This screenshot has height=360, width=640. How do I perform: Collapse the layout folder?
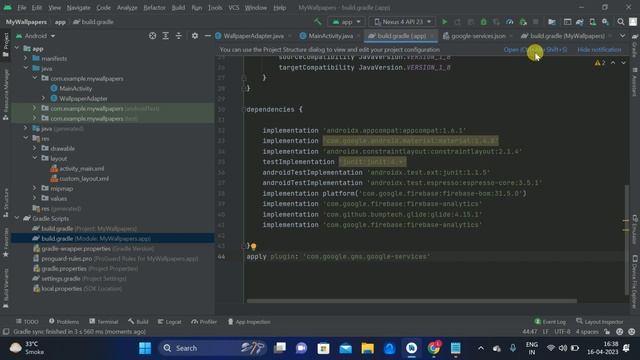(x=35, y=158)
